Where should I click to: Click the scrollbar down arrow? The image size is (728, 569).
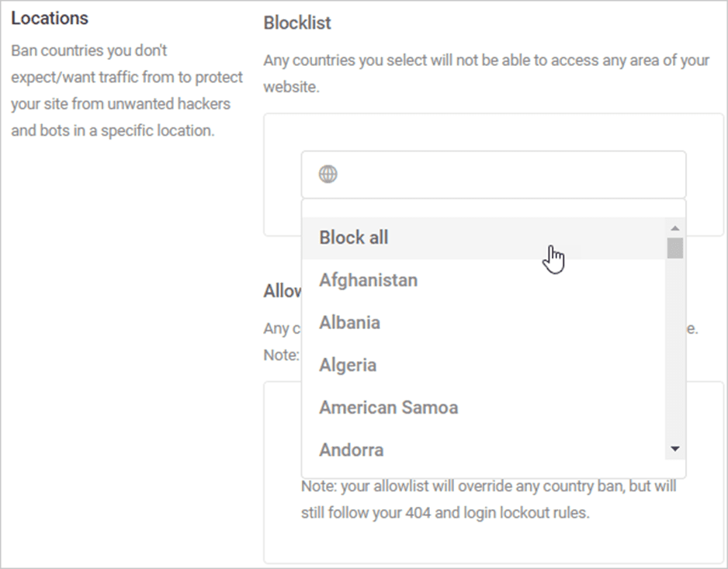[675, 449]
